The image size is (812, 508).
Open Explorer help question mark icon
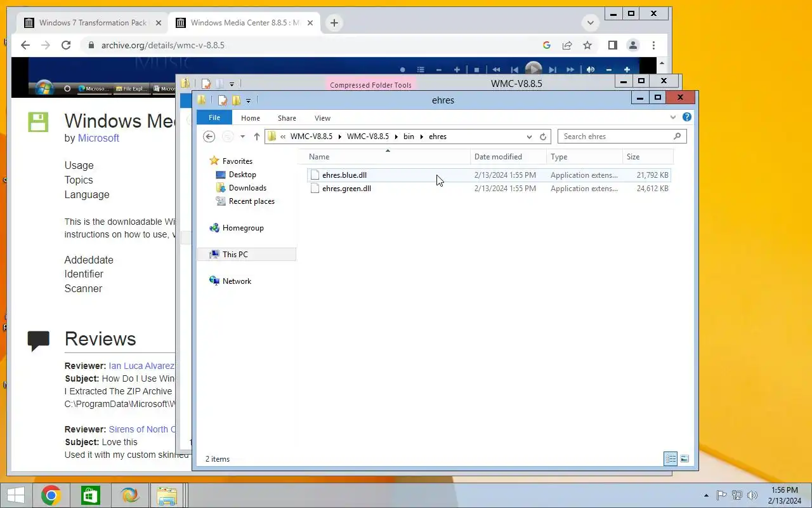point(687,117)
